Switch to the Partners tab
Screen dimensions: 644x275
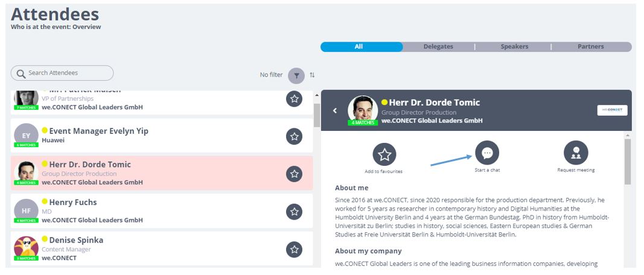pos(591,47)
